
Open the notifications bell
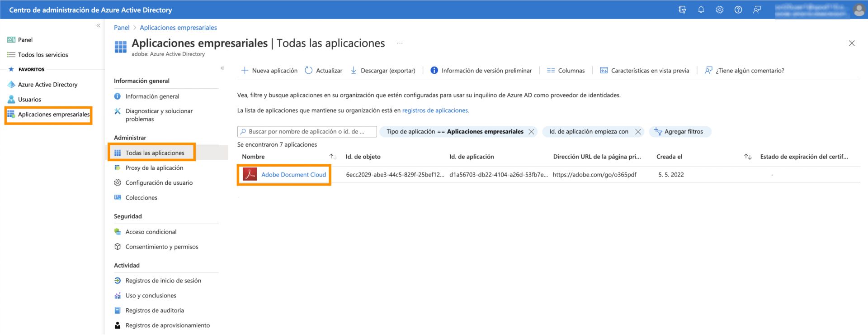701,10
